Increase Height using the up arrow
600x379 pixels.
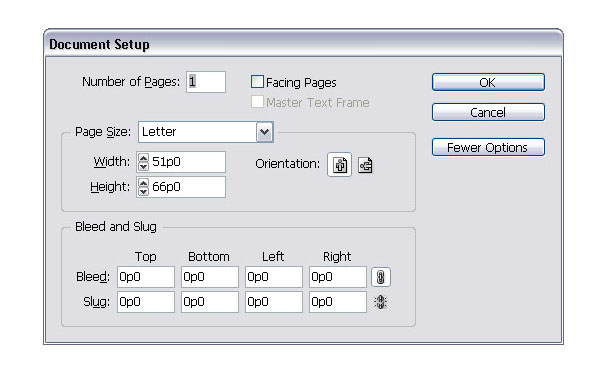[x=143, y=183]
